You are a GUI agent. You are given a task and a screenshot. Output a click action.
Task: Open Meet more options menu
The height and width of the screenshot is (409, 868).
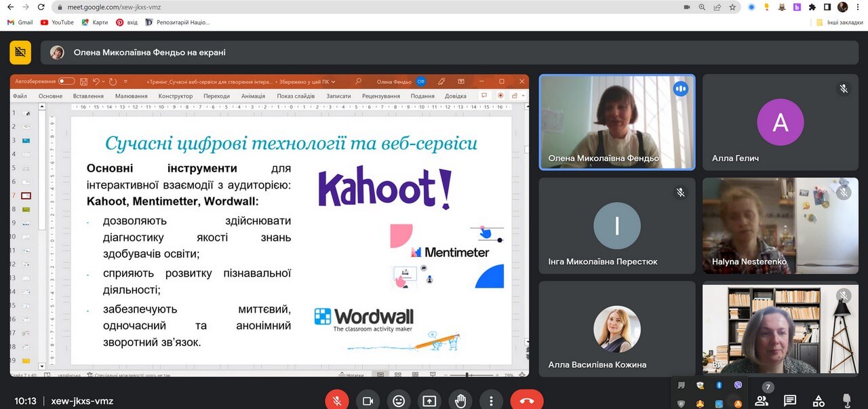coord(491,400)
